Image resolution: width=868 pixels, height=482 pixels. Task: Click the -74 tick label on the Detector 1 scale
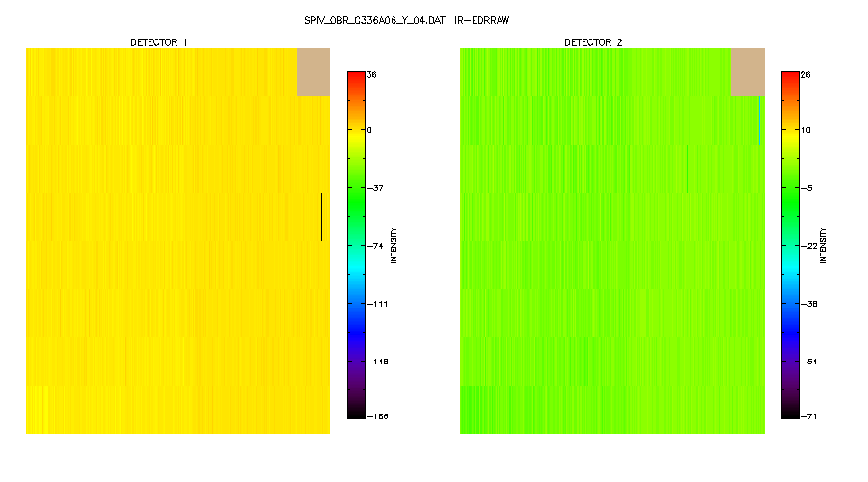[375, 246]
